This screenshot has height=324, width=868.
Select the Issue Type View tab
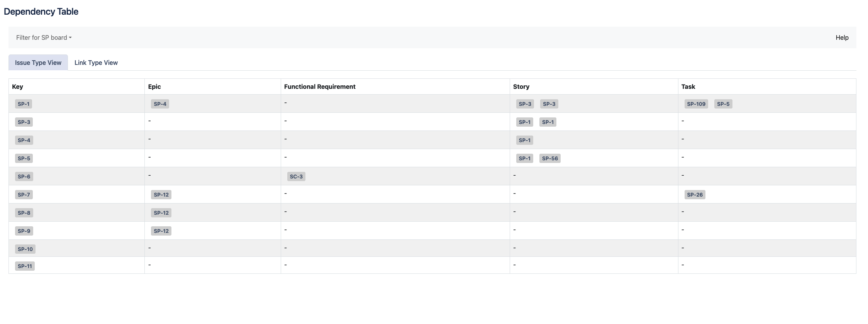[x=38, y=63]
